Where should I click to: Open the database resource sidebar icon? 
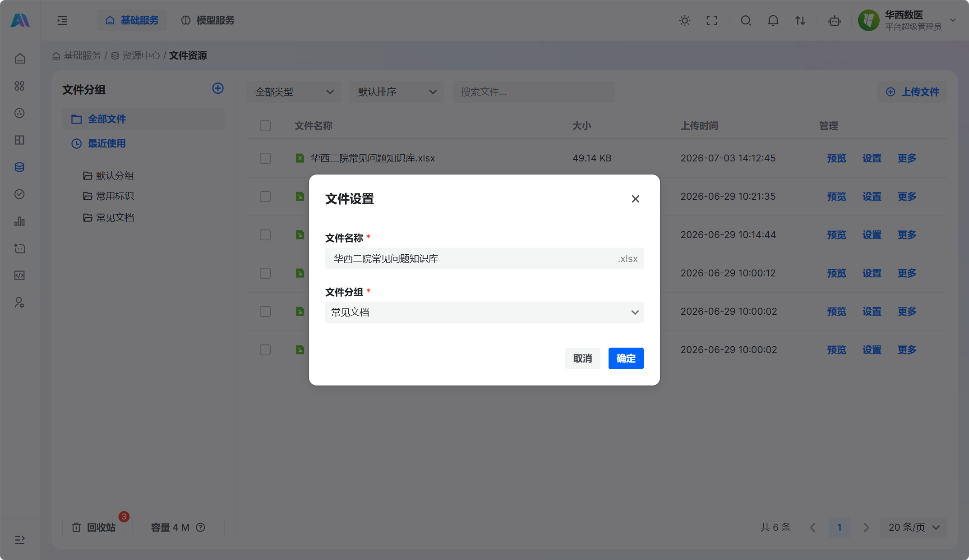point(19,167)
